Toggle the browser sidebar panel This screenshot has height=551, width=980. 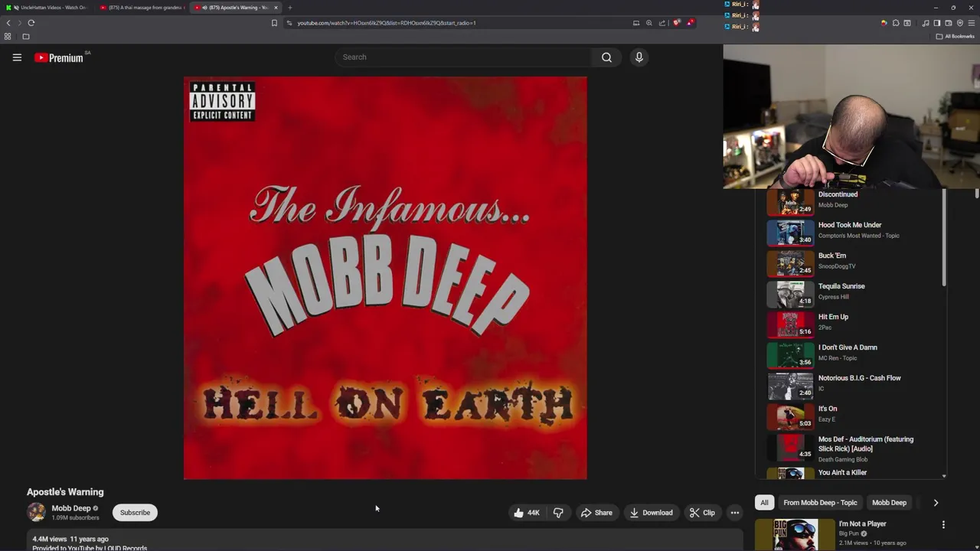[936, 23]
